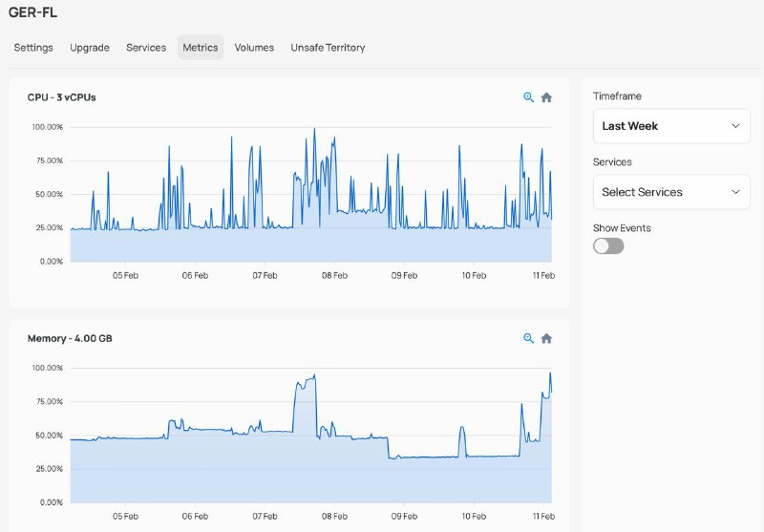Click the 'CPU - 3 vCPUs' chart heading
Screen dimensions: 764x532
[x=61, y=97]
